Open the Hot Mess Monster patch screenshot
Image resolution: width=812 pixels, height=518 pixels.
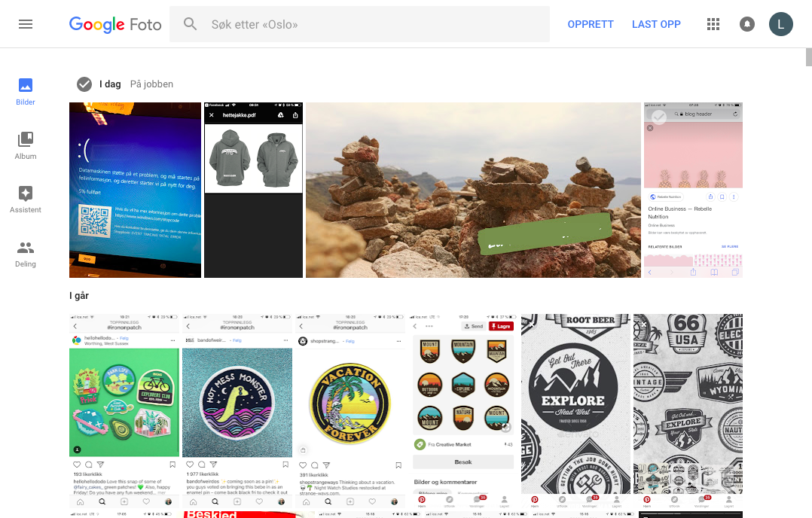point(237,404)
